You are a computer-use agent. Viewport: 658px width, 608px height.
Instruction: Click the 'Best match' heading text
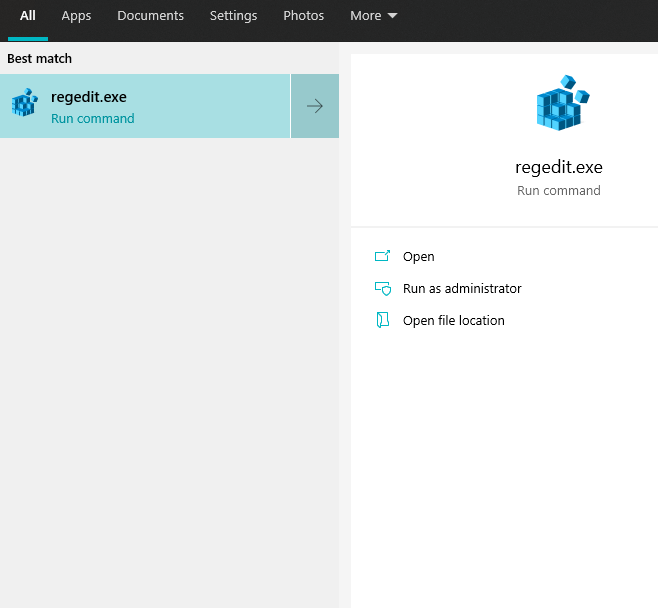39,59
